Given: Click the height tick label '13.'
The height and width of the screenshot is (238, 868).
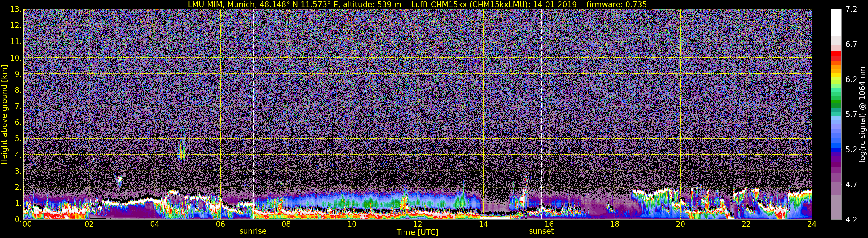Looking at the screenshot, I should tap(16, 9).
